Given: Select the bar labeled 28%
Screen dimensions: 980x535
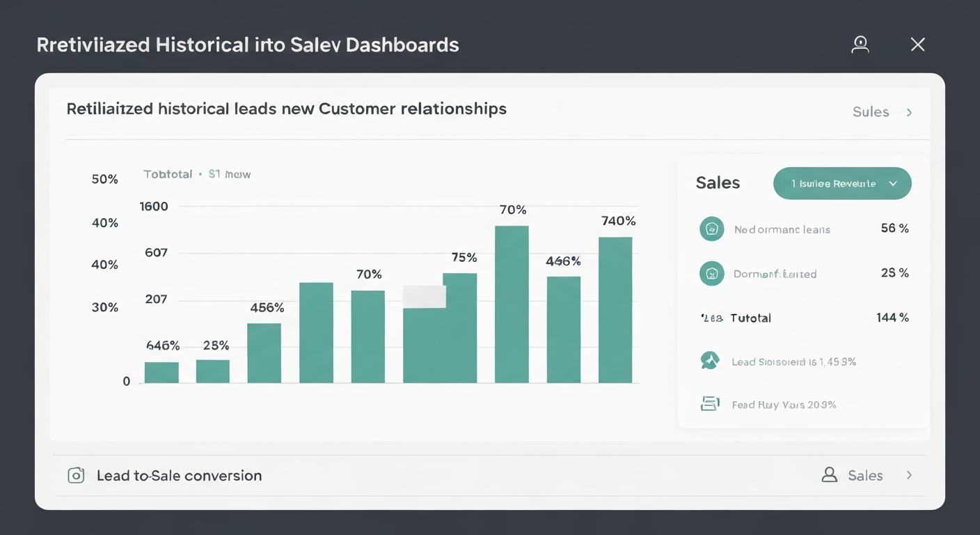Looking at the screenshot, I should click(x=213, y=371).
